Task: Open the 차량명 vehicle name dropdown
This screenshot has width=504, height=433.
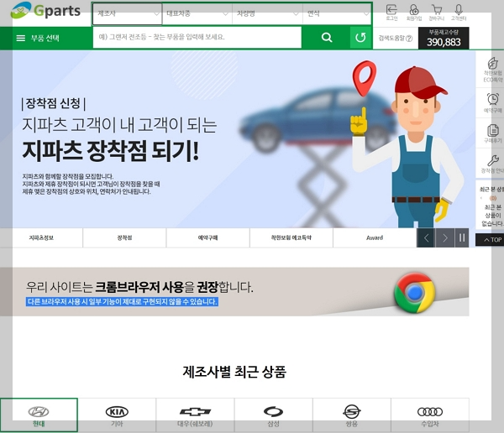Action: (267, 13)
